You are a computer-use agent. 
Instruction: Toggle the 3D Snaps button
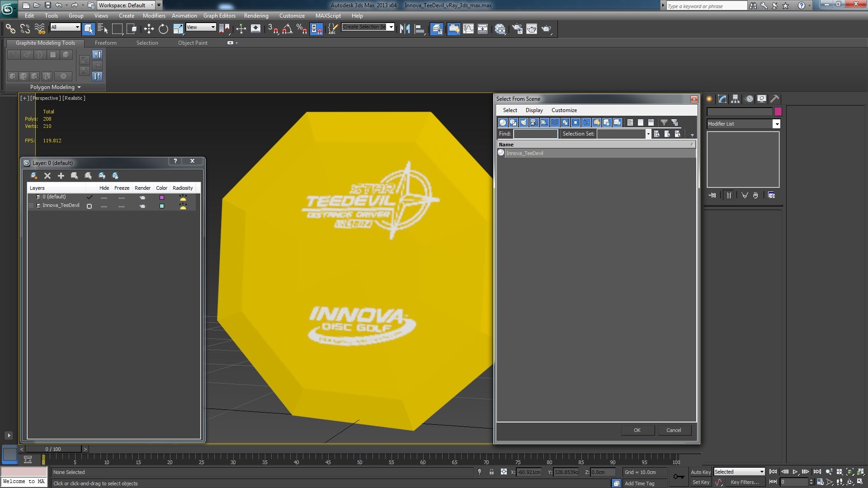[x=273, y=29]
